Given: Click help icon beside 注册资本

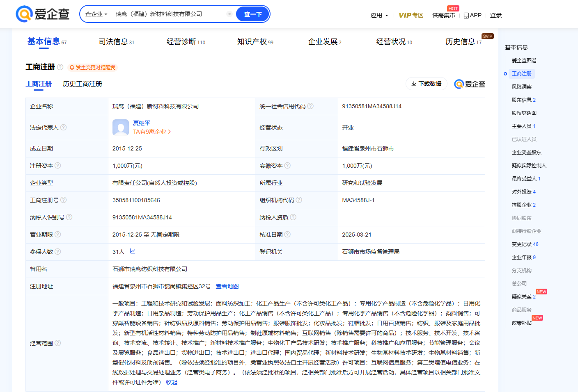Looking at the screenshot, I should pos(58,166).
